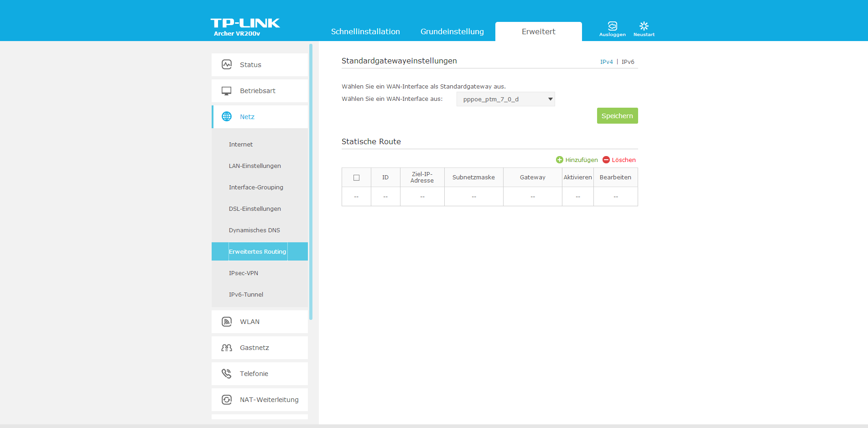This screenshot has height=428, width=868.
Task: Open the WAN-Interface dropdown
Action: [505, 99]
